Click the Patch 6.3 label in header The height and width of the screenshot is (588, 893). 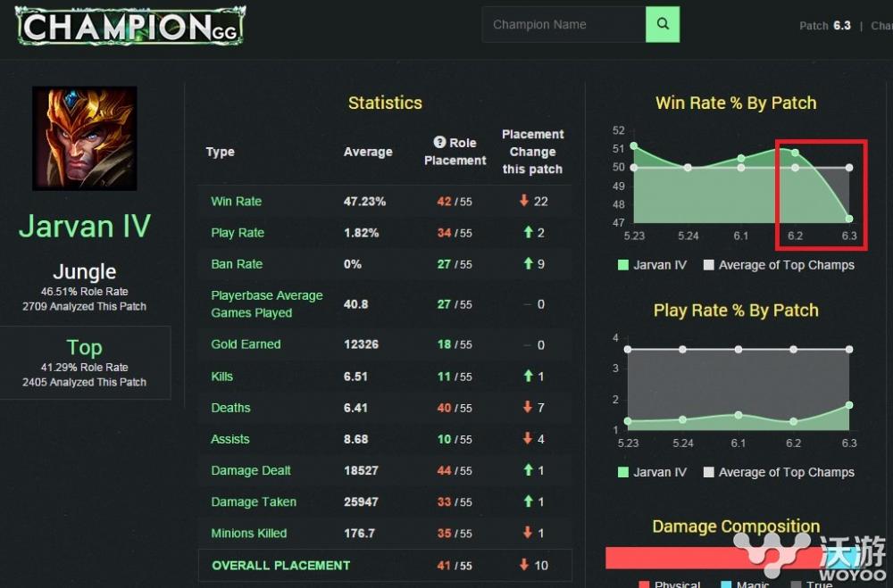[824, 26]
